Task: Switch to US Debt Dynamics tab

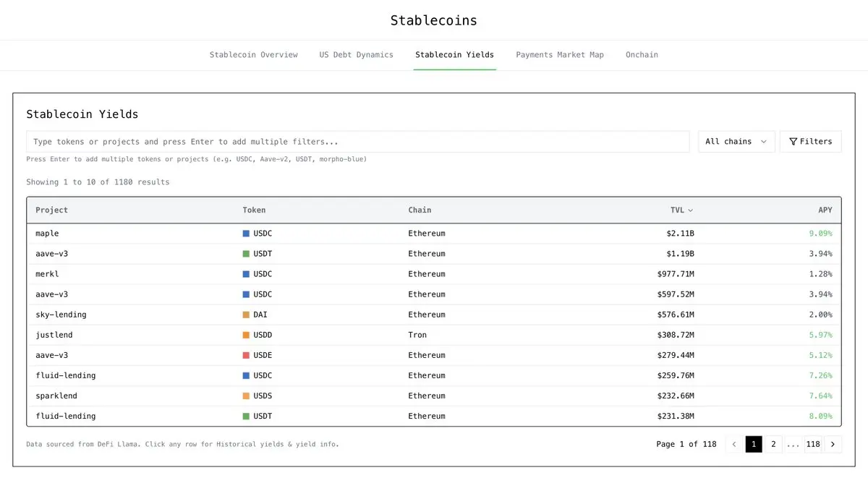Action: 357,55
